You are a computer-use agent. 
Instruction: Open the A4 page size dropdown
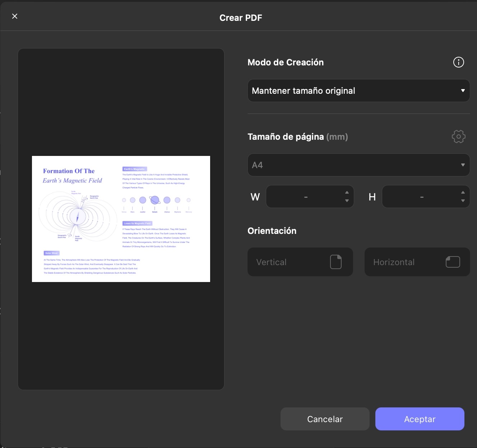click(x=358, y=165)
